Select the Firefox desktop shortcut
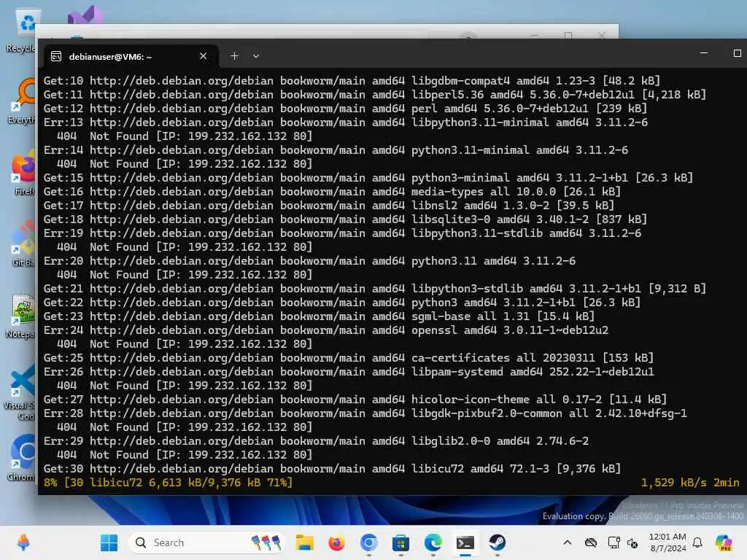 (x=23, y=174)
